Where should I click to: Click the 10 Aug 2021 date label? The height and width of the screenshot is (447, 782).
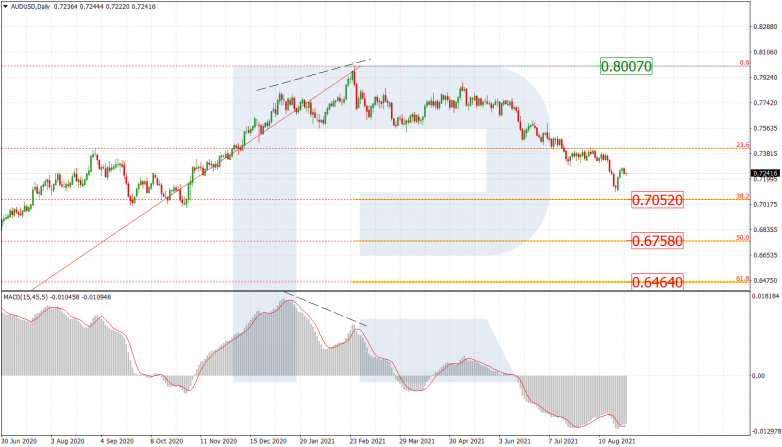coord(617,442)
